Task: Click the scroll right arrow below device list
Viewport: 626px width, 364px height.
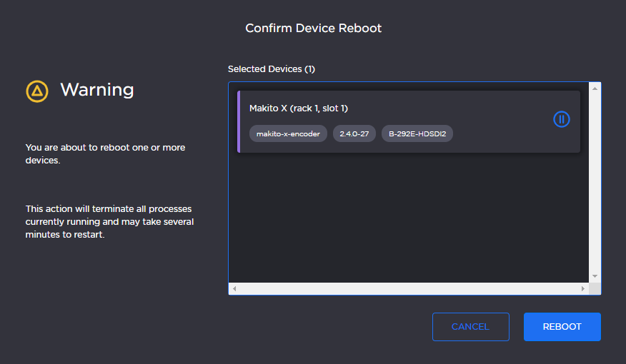Action: pos(583,289)
